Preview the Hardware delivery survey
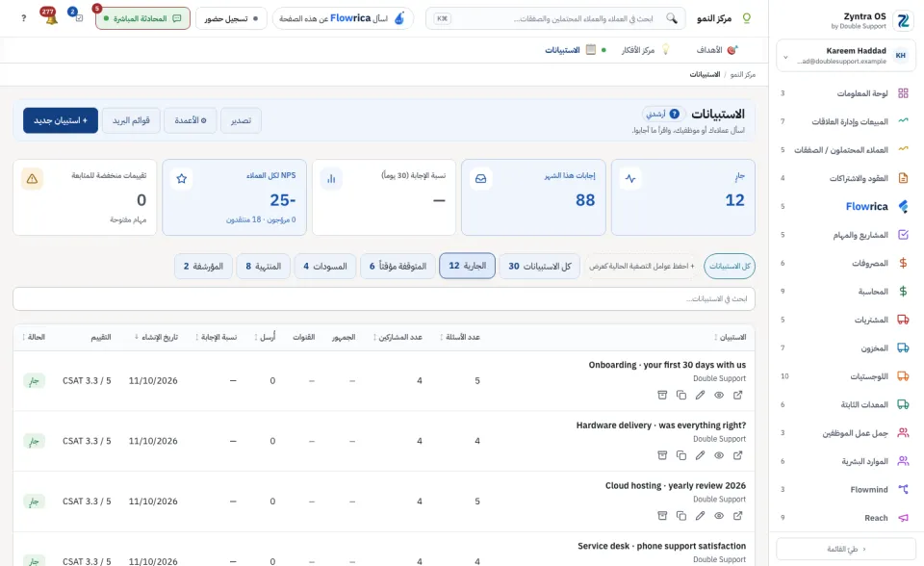924x566 pixels. click(719, 455)
